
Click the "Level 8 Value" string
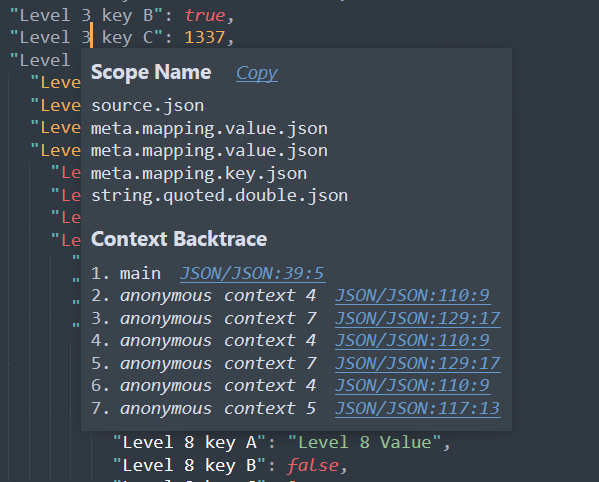364,443
